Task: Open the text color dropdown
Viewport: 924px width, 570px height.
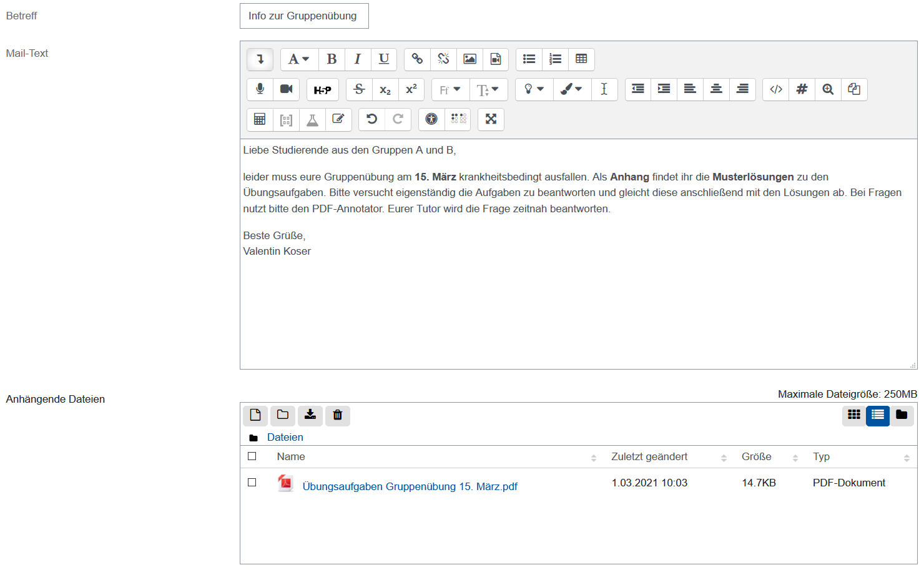Action: click(x=571, y=89)
